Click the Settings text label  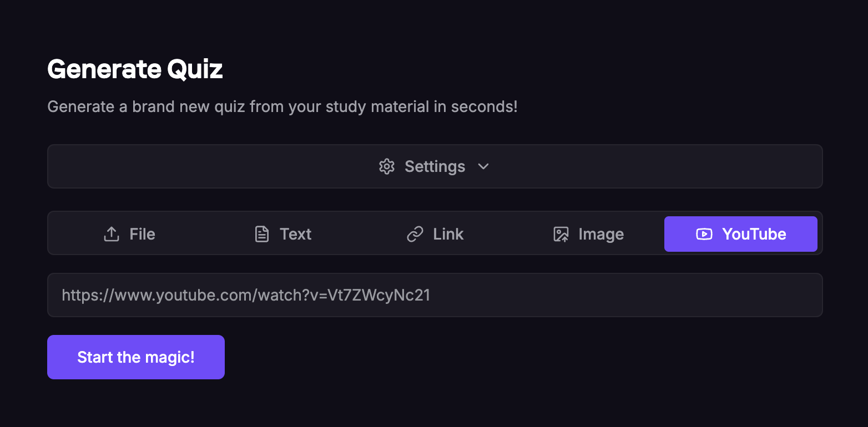(x=435, y=166)
